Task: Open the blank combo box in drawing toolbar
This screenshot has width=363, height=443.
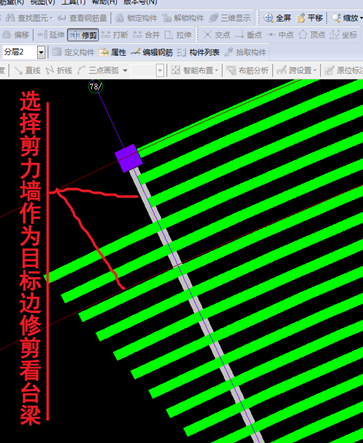Action: (147, 70)
